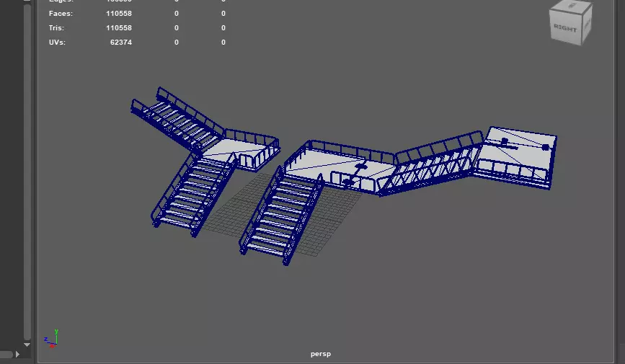Click the right arrow of the horizontal scrollbar
Viewport: 625px width, 364px height.
point(17,354)
